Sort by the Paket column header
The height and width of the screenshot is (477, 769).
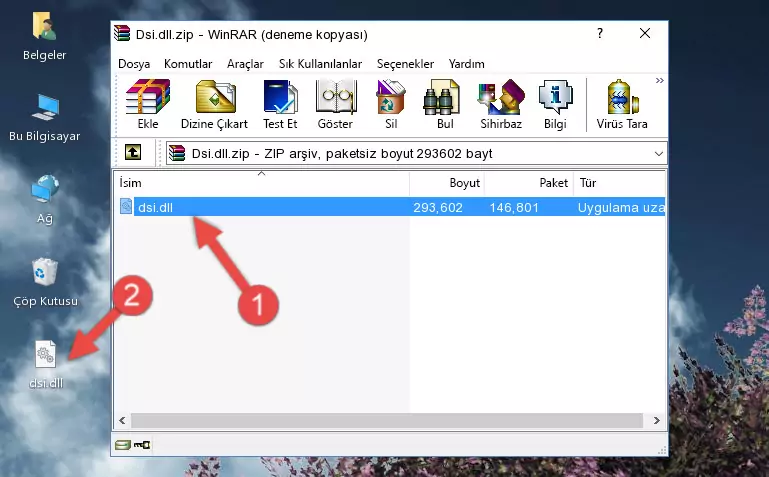click(x=529, y=183)
